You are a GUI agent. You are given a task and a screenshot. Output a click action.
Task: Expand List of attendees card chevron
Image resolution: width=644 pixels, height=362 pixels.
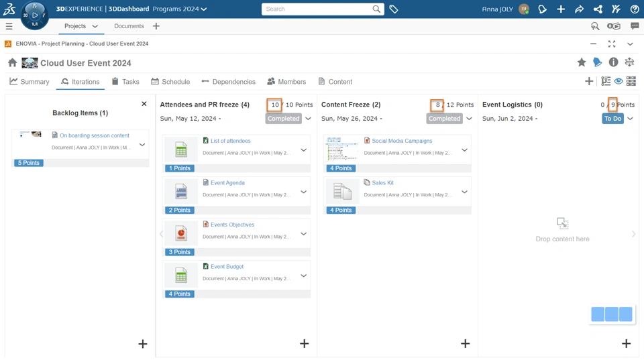click(303, 150)
